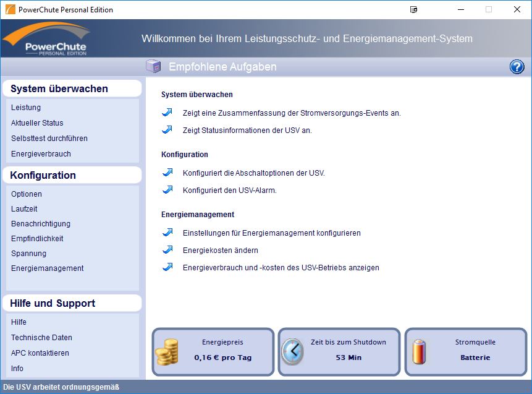Open Technische Daten in the sidebar
The height and width of the screenshot is (394, 532).
41,338
